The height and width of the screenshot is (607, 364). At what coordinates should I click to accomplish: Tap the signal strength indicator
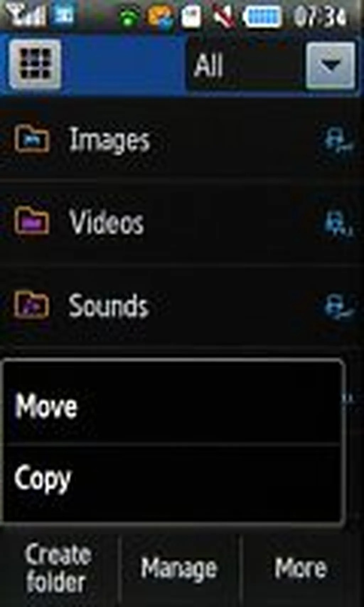tap(27, 16)
